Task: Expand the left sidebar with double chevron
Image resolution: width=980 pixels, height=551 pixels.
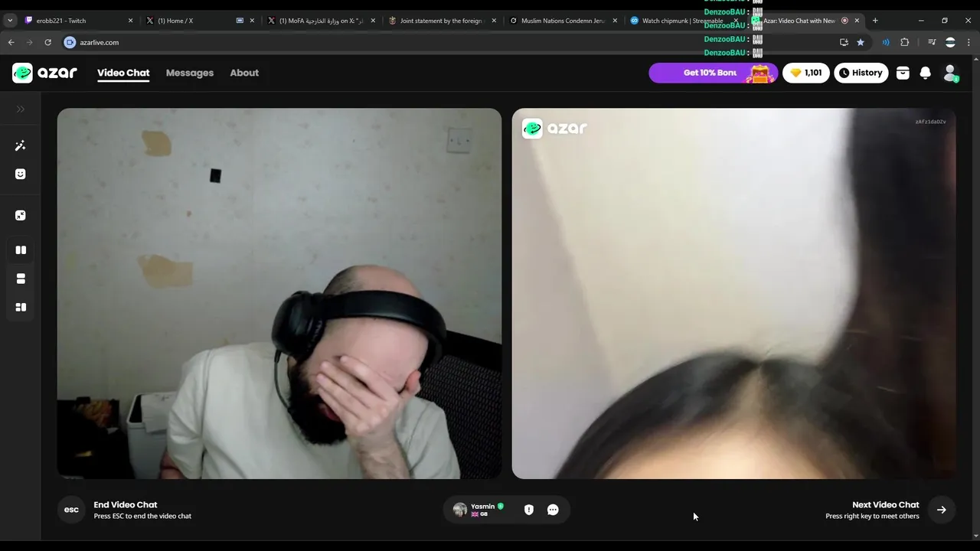Action: pyautogui.click(x=21, y=109)
